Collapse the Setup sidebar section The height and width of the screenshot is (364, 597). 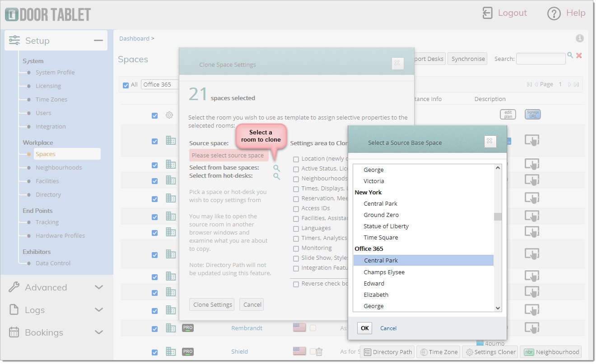coord(98,41)
